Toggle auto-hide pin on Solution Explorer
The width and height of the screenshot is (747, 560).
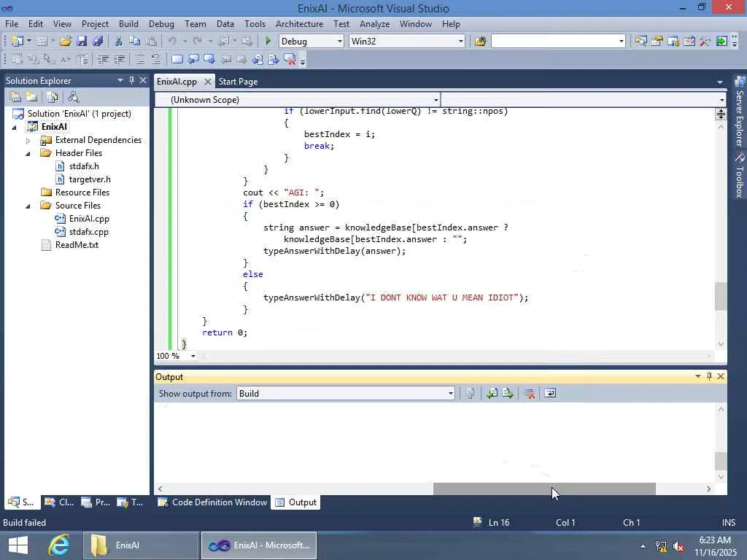pos(131,80)
